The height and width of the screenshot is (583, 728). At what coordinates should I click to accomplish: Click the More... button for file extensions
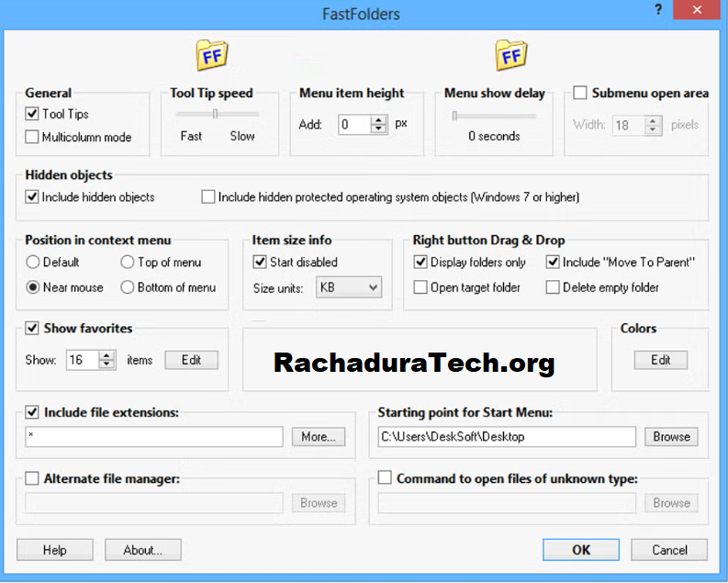(319, 437)
